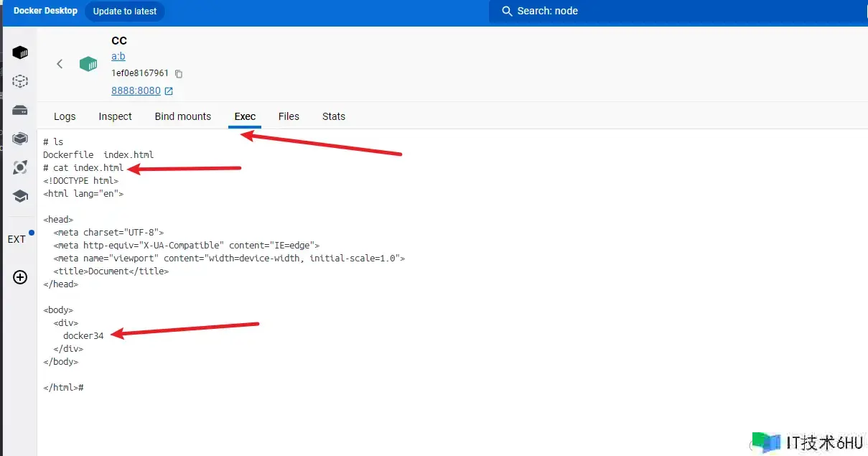Open the Images section in sidebar
Viewport: 868px width, 456px height.
click(20, 81)
